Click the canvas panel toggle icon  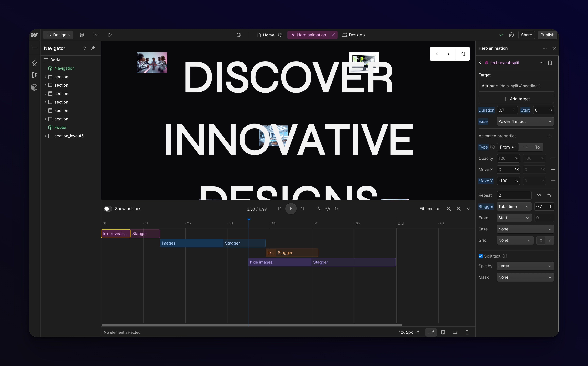click(x=463, y=54)
